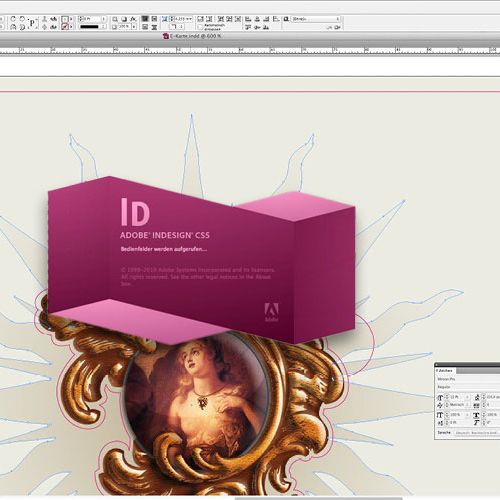Click the tracking value field
Viewport: 500px width, 500px height.
493,404
